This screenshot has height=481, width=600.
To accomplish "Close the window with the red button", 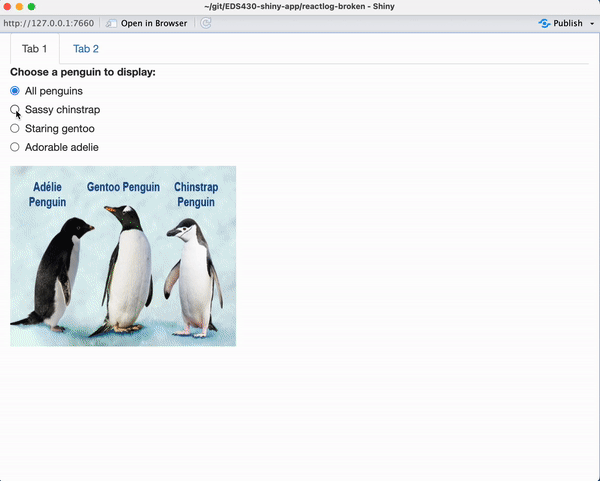I will pos(8,7).
